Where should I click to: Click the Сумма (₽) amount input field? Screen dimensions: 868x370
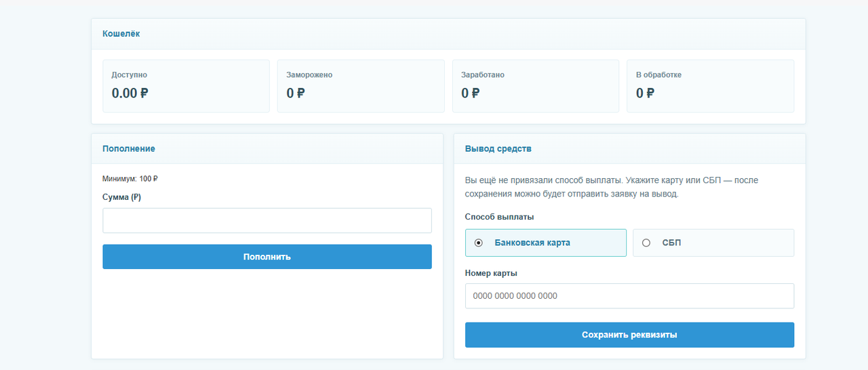pos(267,220)
